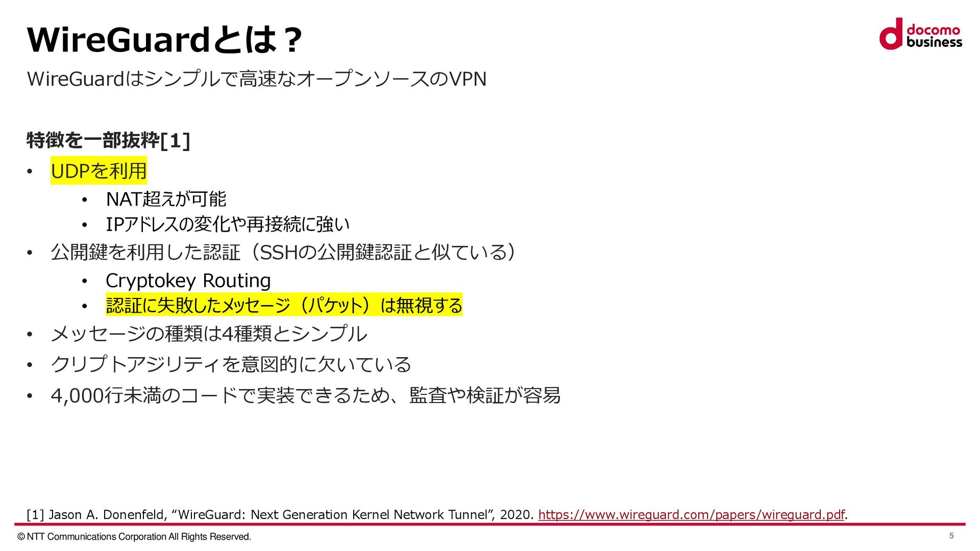Click the [1] reference marker in footnote
This screenshot has height=551, width=980.
click(x=35, y=514)
